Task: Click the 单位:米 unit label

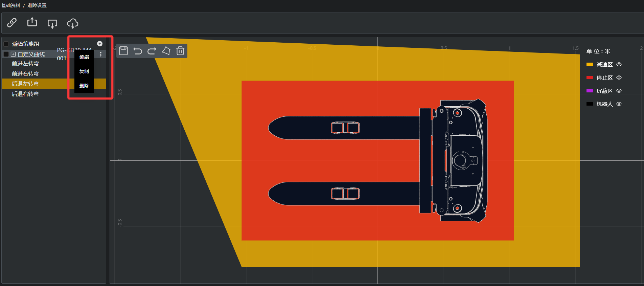Action: (598, 51)
